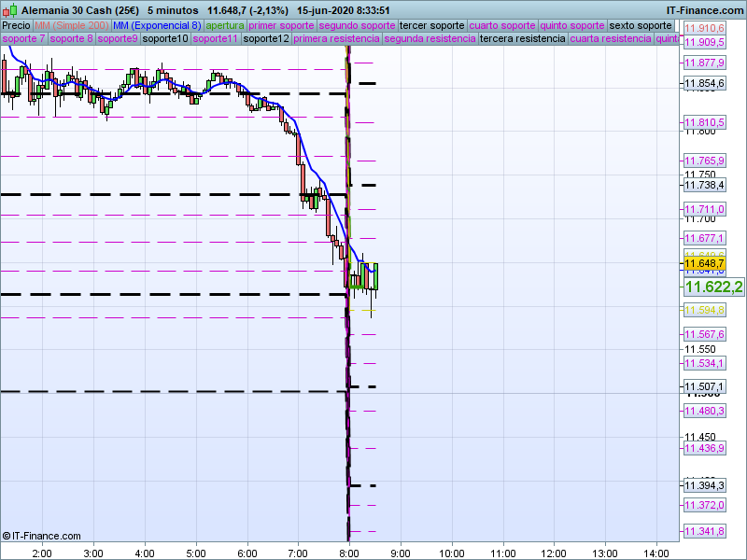Select the MM (Simple 200) indicator label

click(x=72, y=26)
